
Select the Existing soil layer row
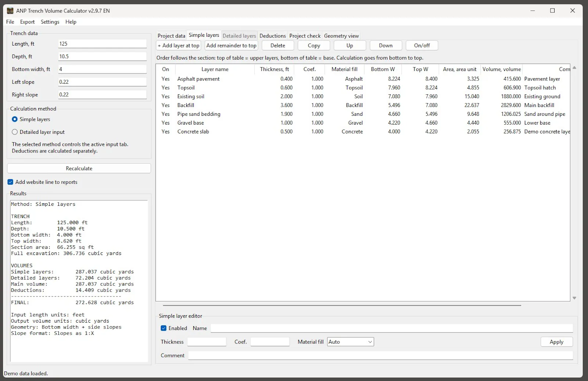click(x=363, y=97)
